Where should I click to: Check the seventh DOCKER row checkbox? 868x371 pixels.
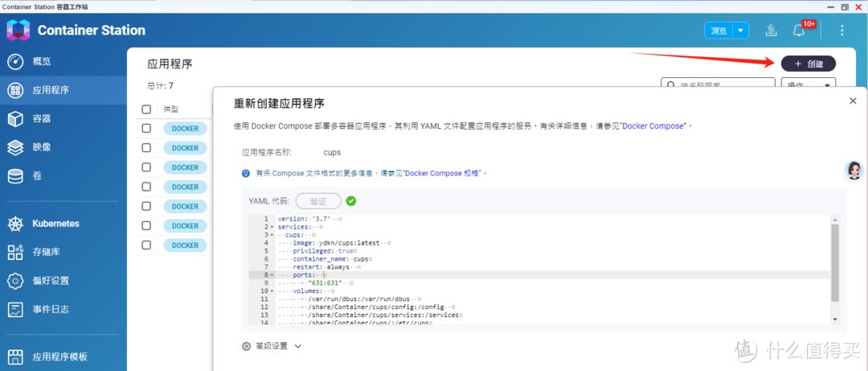146,245
